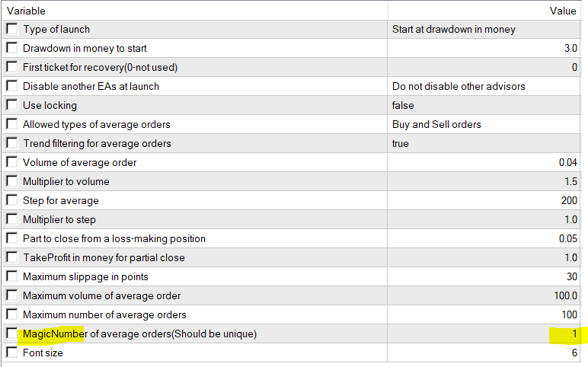The width and height of the screenshot is (588, 367).
Task: Enable the Drawdown in money to start checkbox
Action: [11, 49]
